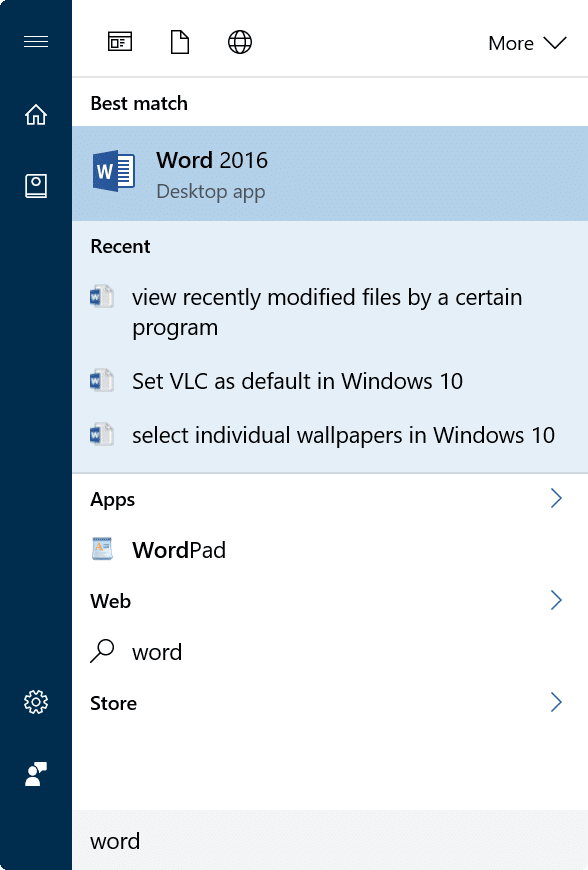Expand the Web category chevron
The width and height of the screenshot is (588, 870).
pyautogui.click(x=556, y=600)
